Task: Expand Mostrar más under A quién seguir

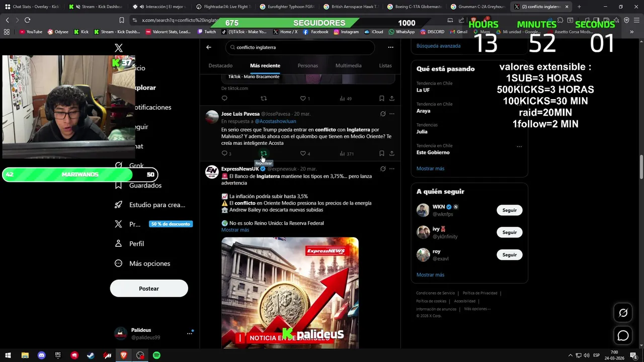Action: 430,275
